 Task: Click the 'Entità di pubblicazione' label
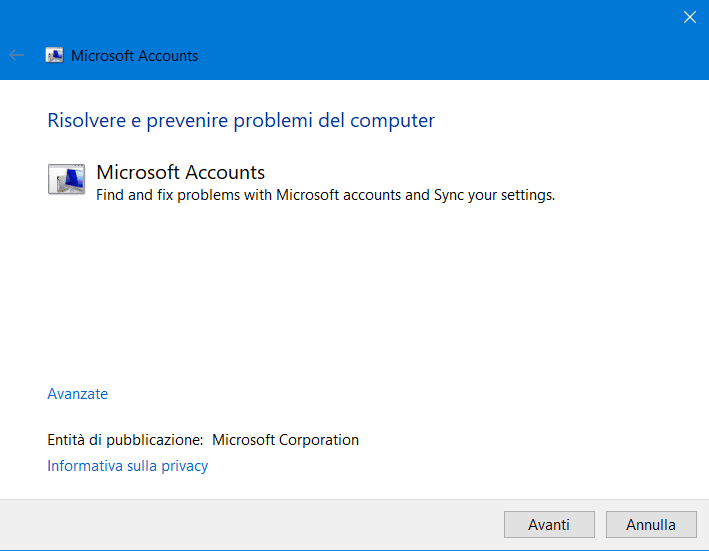(x=125, y=440)
